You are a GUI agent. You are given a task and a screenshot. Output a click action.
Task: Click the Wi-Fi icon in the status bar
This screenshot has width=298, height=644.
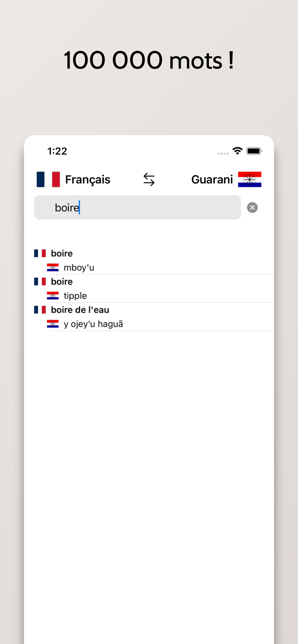click(237, 151)
